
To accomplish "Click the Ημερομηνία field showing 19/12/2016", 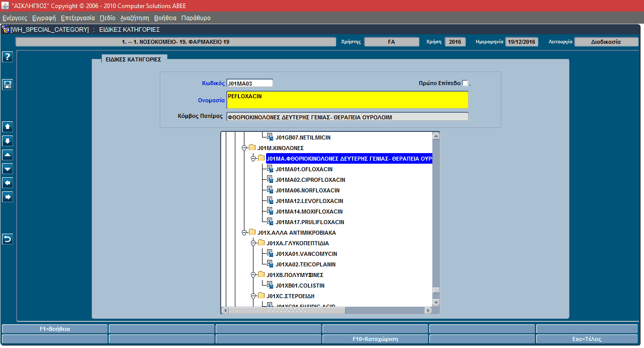I will [x=522, y=42].
